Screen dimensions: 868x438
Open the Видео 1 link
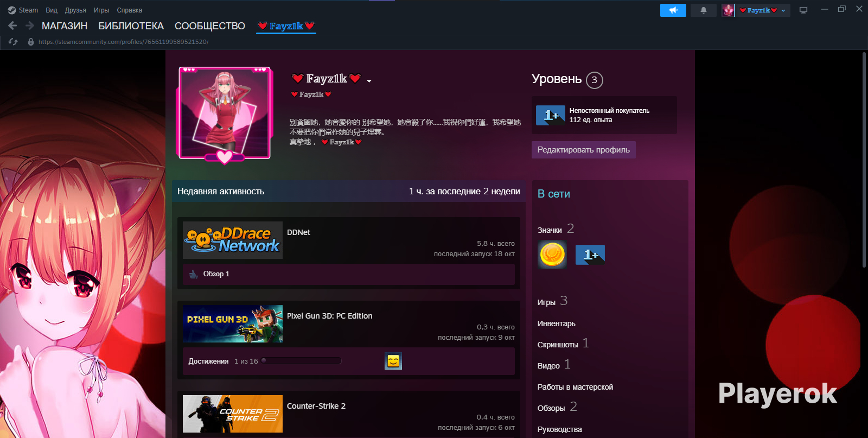coord(554,365)
